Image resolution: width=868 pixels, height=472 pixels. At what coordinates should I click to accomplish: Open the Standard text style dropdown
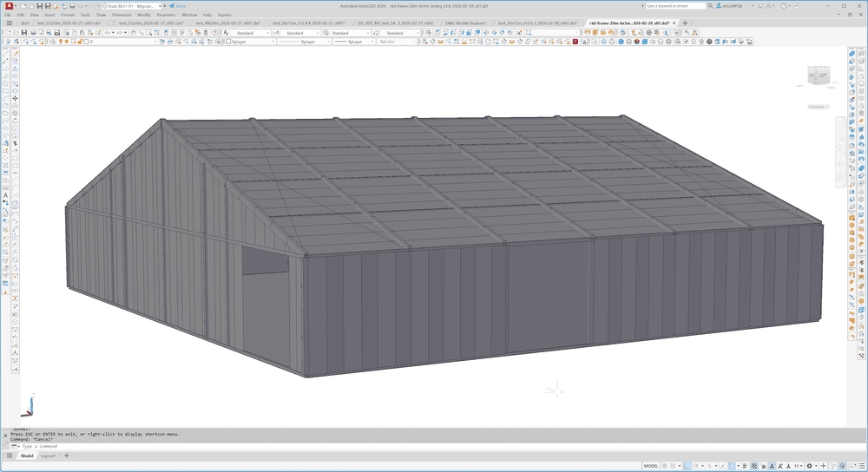(x=248, y=33)
